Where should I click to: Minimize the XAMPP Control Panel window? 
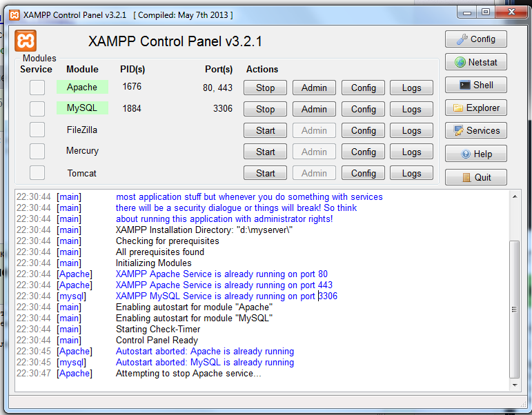467,12
